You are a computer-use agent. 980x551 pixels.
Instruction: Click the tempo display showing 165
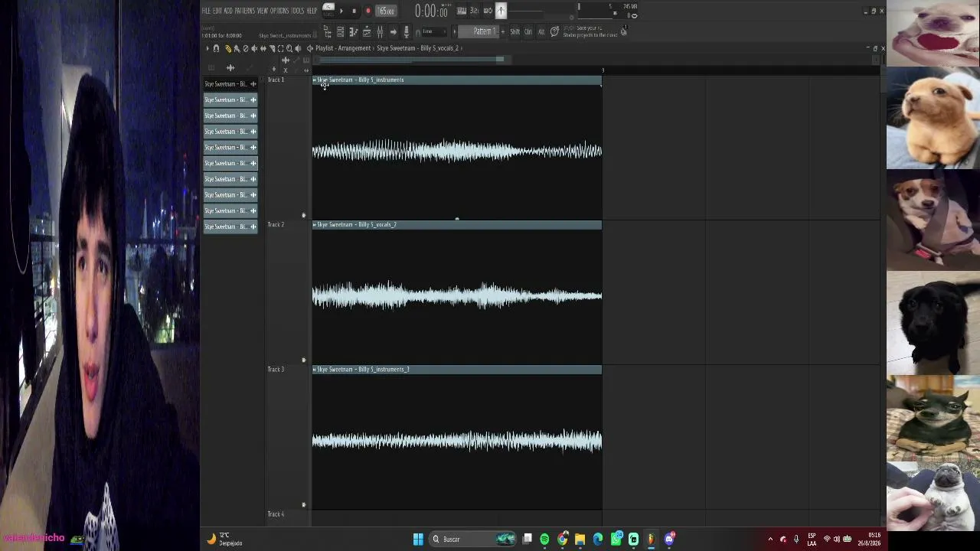(x=387, y=11)
